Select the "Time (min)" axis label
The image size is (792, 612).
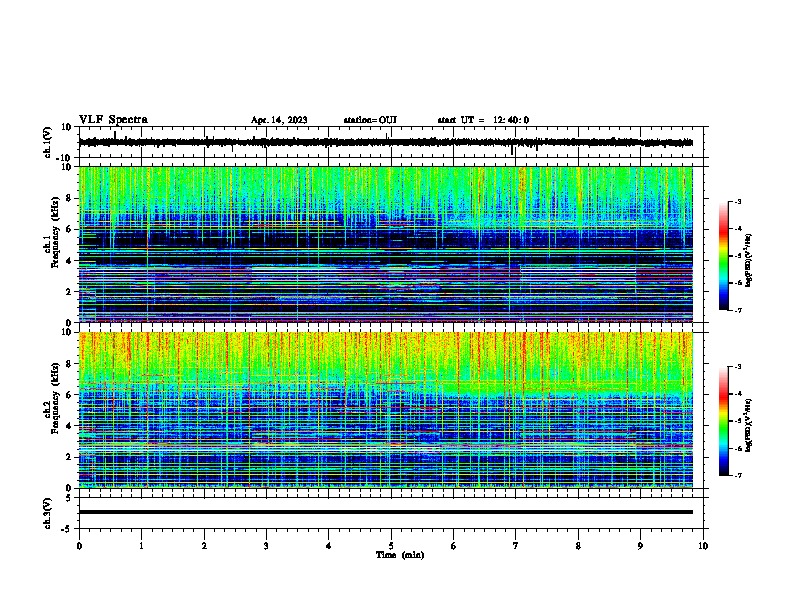coord(400,555)
